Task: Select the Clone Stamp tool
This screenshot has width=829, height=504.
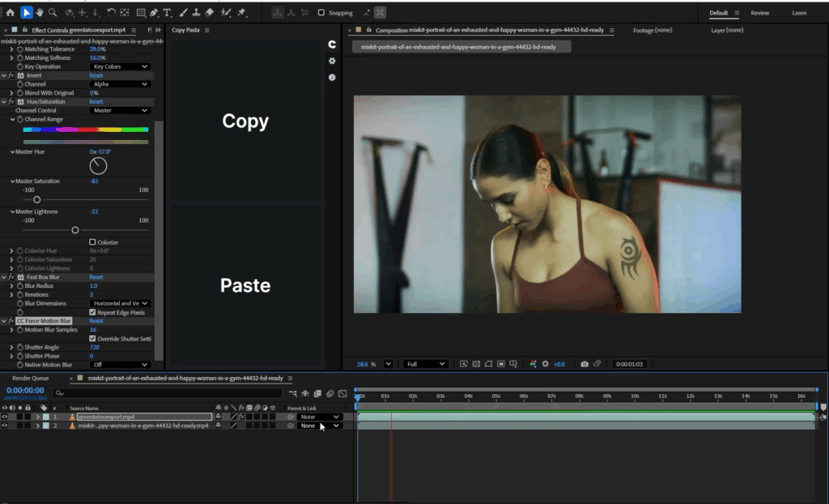Action: pos(196,12)
